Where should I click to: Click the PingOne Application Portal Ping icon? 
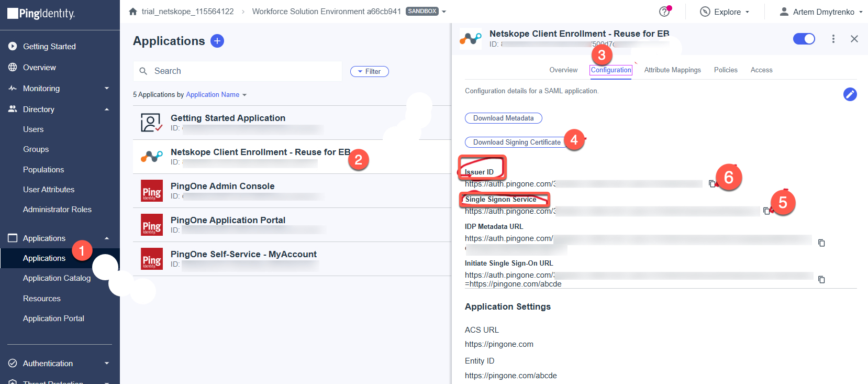tap(152, 225)
